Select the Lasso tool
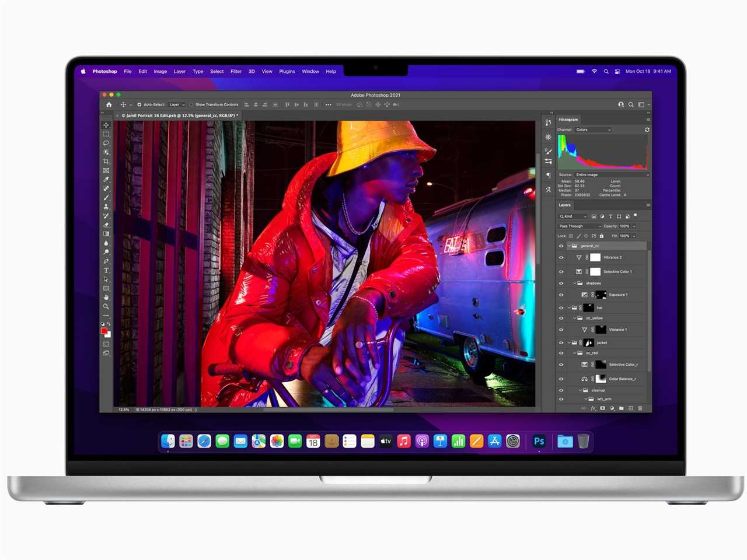This screenshot has height=560, width=747. 106,144
